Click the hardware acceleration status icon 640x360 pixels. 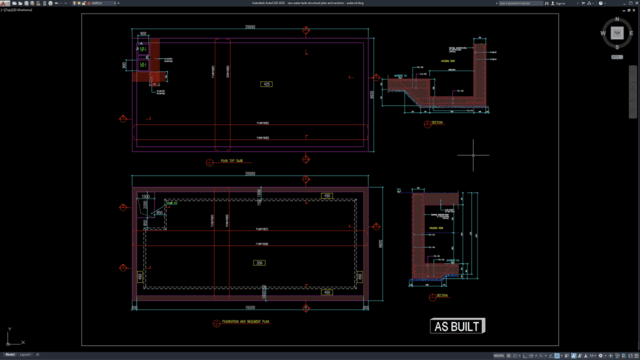tap(623, 356)
